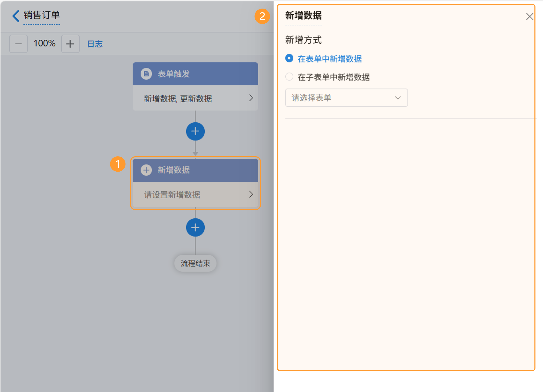
Task: Select 在表单中新增数据 radio option
Action: click(x=289, y=58)
